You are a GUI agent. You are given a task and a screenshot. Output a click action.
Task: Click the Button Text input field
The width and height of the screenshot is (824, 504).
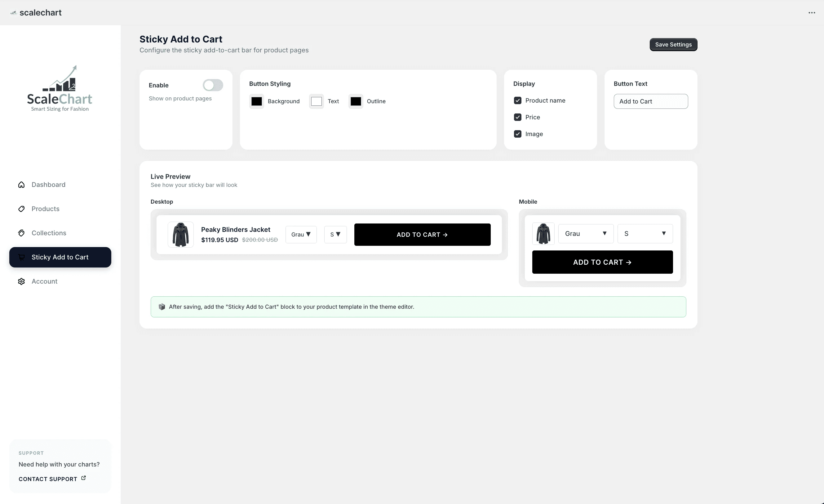coord(650,101)
